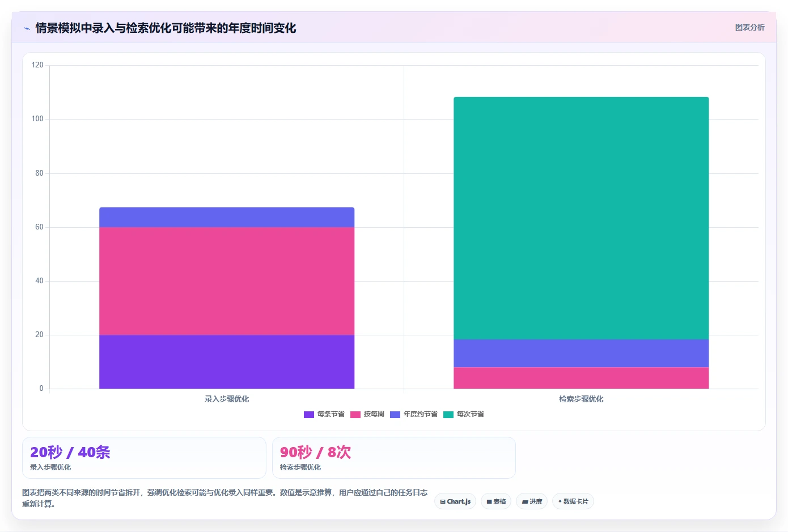Toggle the 每条节省 legend item
This screenshot has height=532, width=788.
pos(324,414)
